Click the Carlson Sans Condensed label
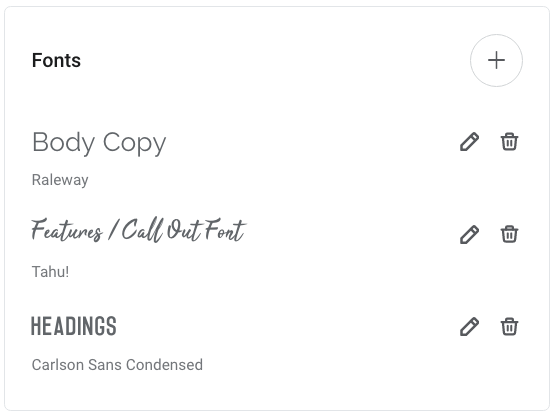Image resolution: width=555 pixels, height=416 pixels. [117, 365]
